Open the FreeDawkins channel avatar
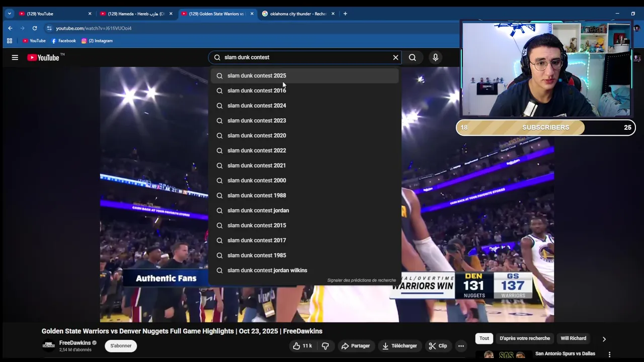The image size is (644, 362). [x=49, y=345]
